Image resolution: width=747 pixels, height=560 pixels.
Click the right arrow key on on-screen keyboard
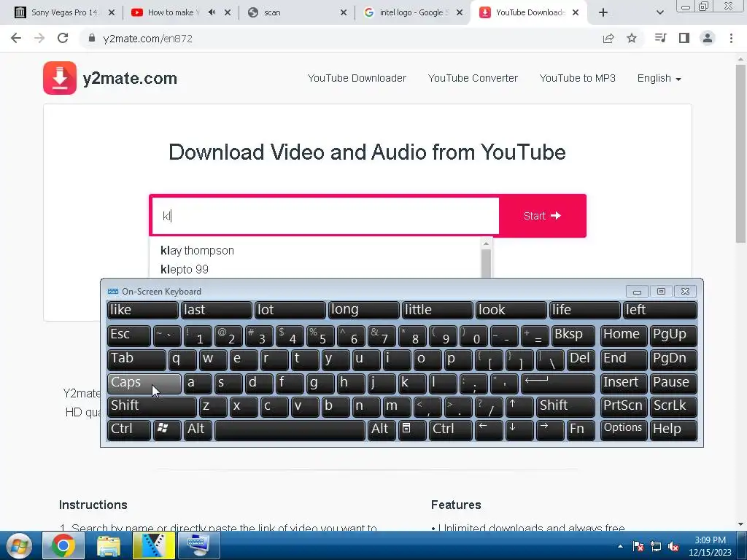[x=550, y=429]
